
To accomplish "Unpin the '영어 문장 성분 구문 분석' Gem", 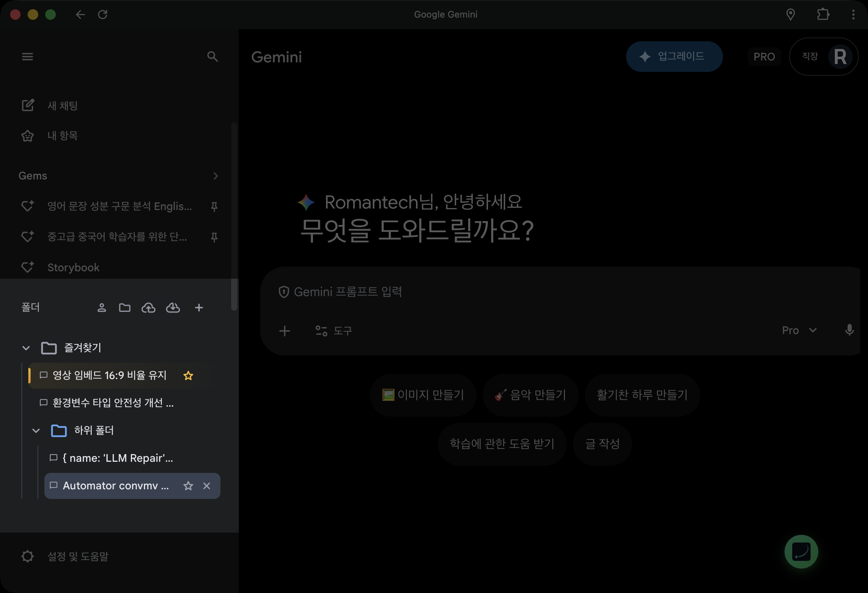I will 214,207.
